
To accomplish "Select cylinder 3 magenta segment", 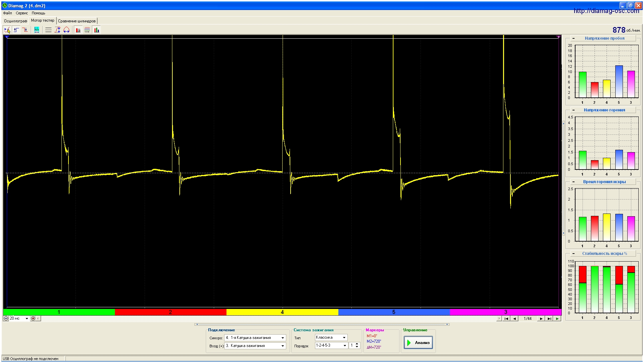I will (x=506, y=312).
